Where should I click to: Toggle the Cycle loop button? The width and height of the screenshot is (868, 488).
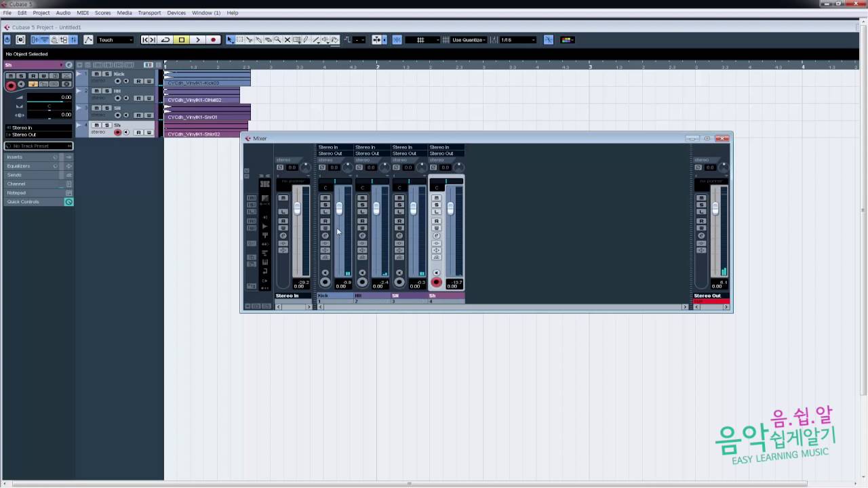point(165,40)
